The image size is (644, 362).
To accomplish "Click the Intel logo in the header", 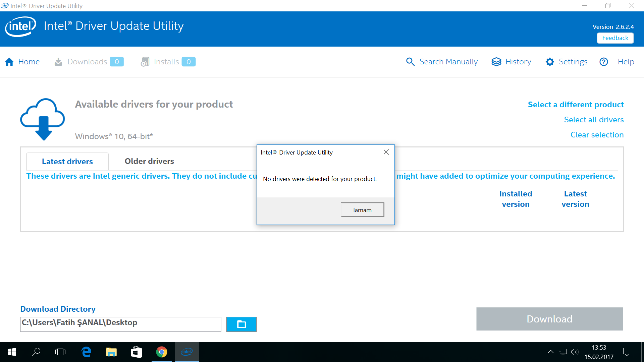I will coord(20,26).
